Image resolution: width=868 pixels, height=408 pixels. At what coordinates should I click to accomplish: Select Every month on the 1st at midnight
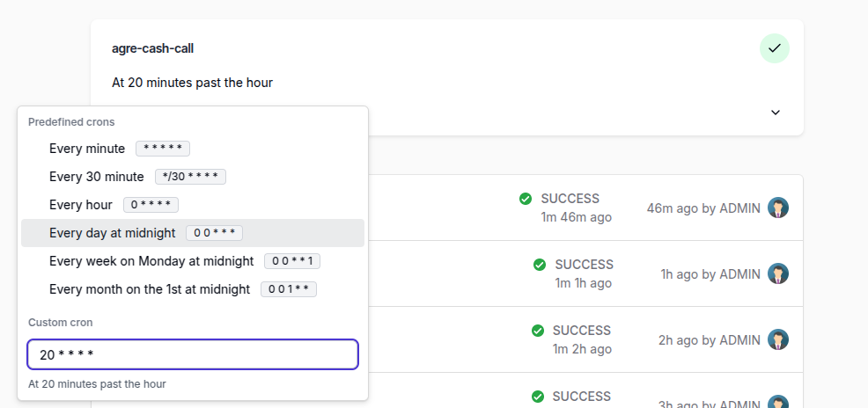tap(193, 289)
